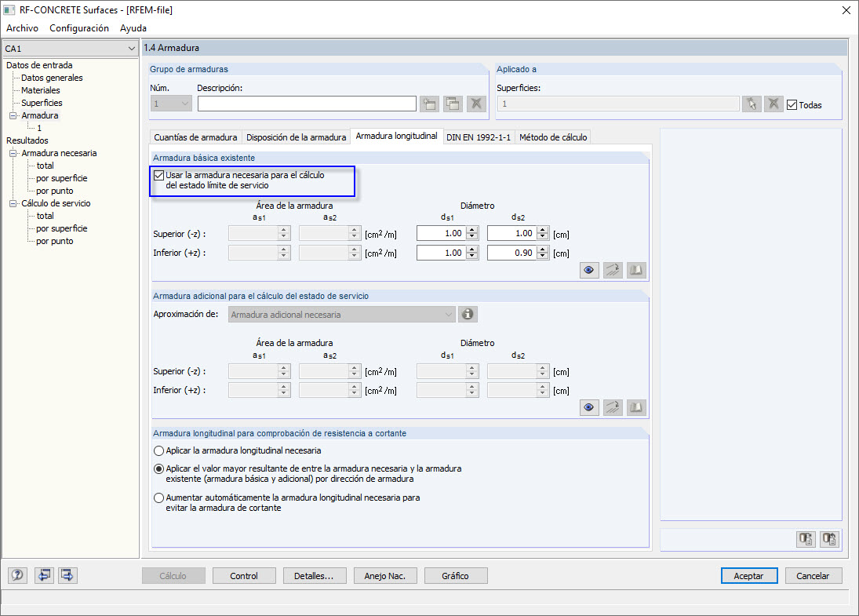Select Armadura longitudinal tab
Screen dimensions: 859x616
[x=396, y=136]
